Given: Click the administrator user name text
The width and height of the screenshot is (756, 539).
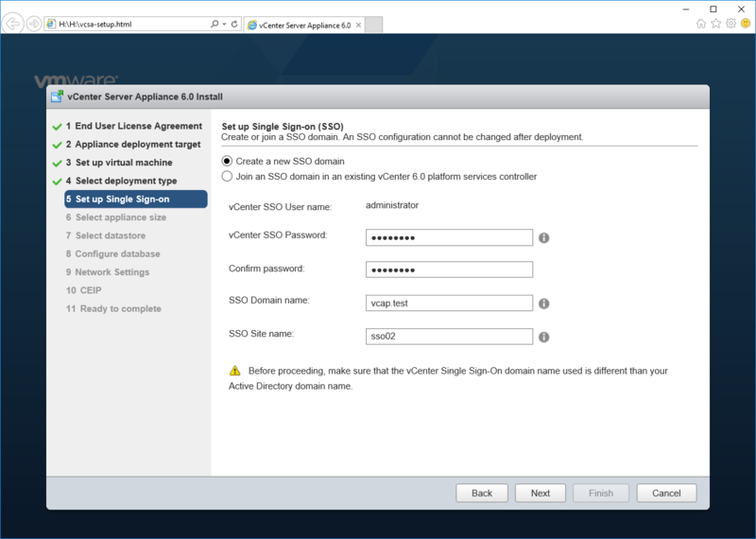Looking at the screenshot, I should [x=392, y=205].
